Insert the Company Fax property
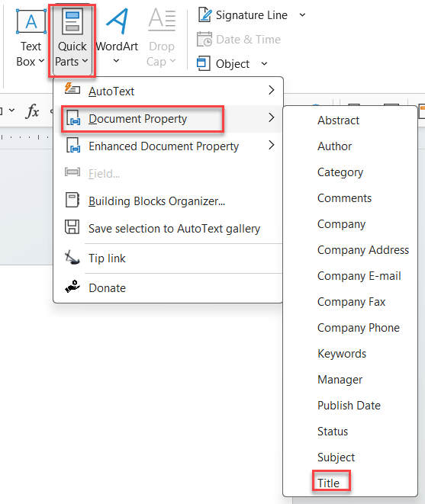The height and width of the screenshot is (504, 425). [350, 302]
